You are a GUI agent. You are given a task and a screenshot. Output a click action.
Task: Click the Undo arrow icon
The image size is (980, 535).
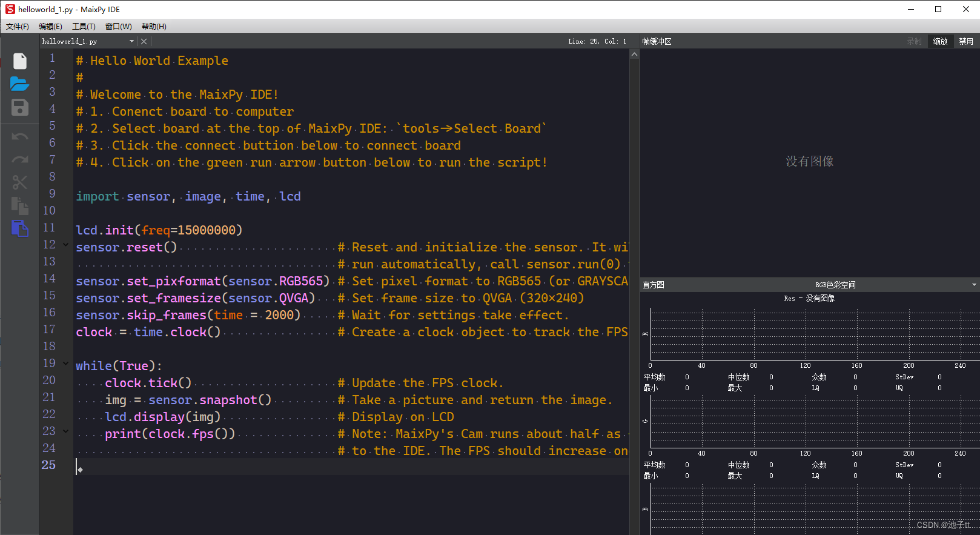click(20, 136)
